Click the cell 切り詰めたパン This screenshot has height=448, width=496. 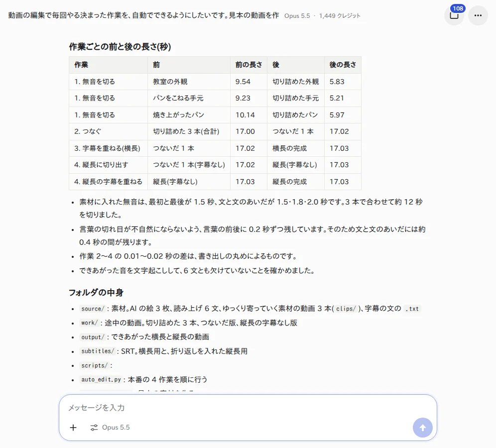[295, 115]
